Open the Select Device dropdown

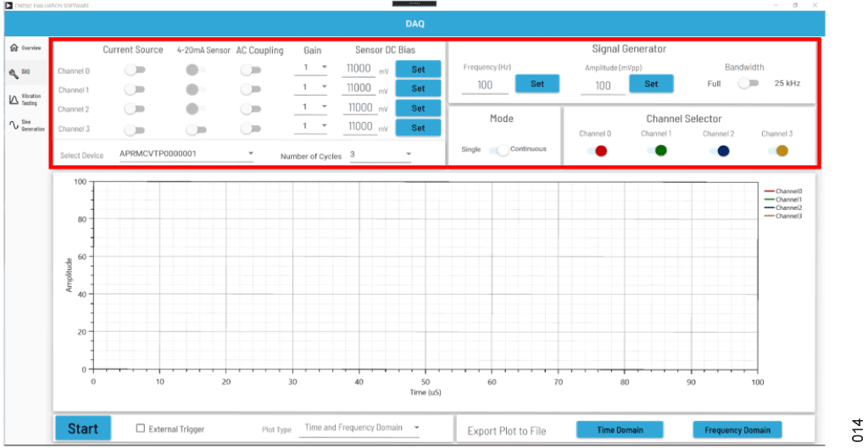(x=186, y=154)
